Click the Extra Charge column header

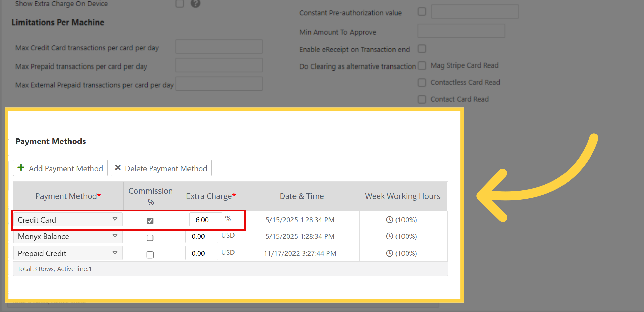[211, 196]
